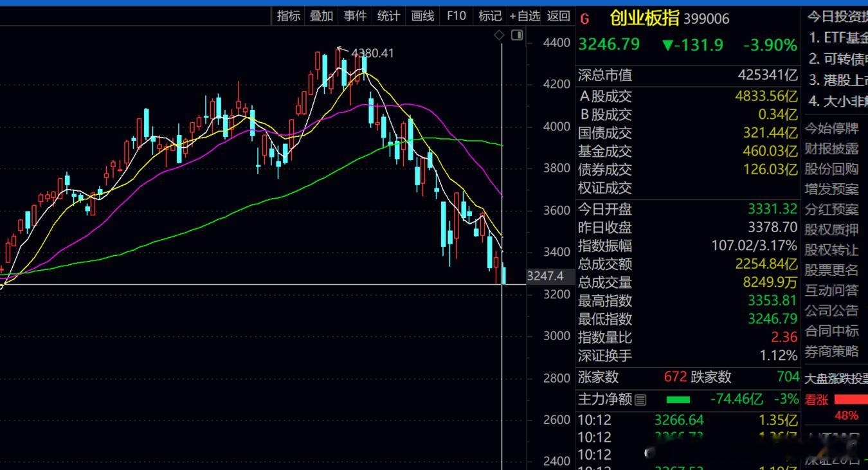Screen dimensions: 868x470
Task: Toggle the side panel layout icon
Action: [517, 35]
